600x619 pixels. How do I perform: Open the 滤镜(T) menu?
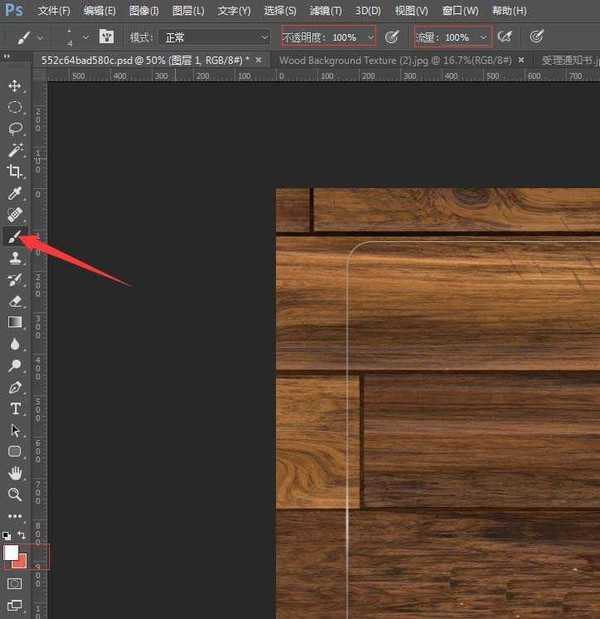coord(324,11)
